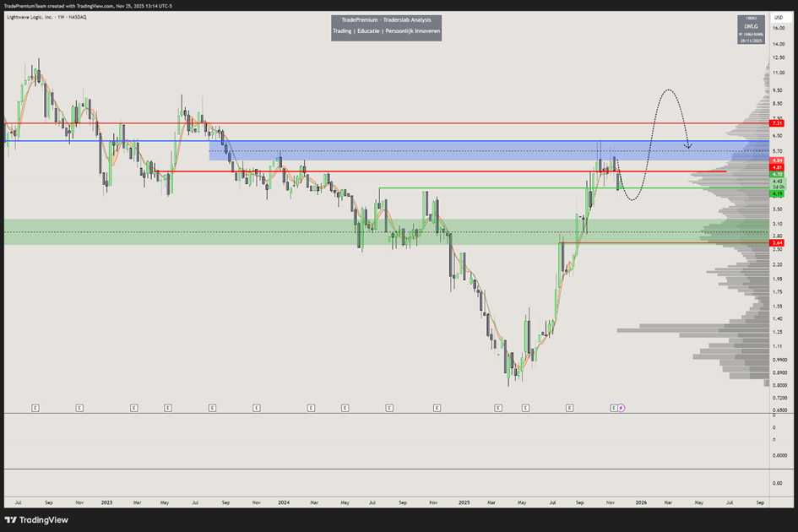The width and height of the screenshot is (798, 532).
Task: Select the green shaded support zone rectangle
Action: (386, 231)
